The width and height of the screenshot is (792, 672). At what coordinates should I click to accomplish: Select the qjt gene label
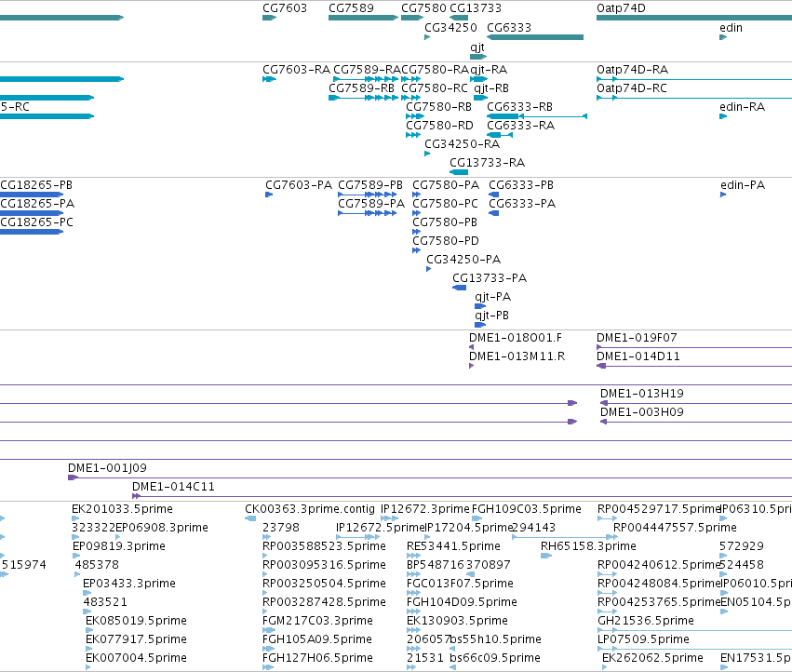point(477,47)
